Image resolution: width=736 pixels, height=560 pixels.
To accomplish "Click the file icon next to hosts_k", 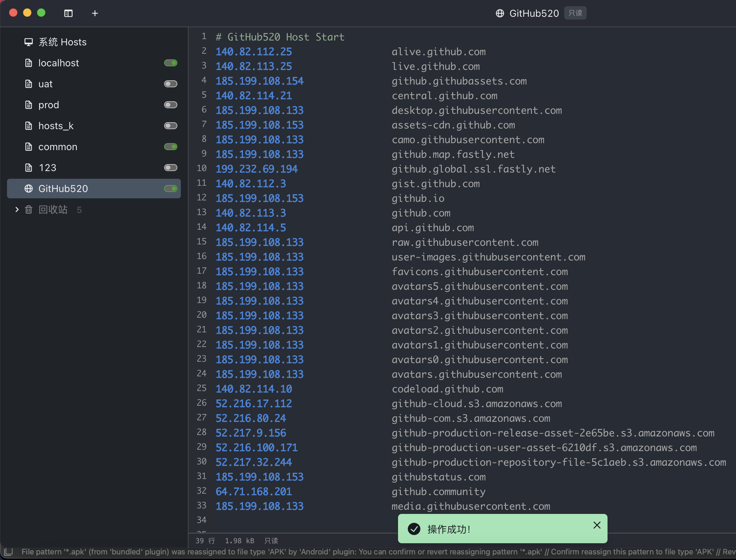I will tap(29, 126).
